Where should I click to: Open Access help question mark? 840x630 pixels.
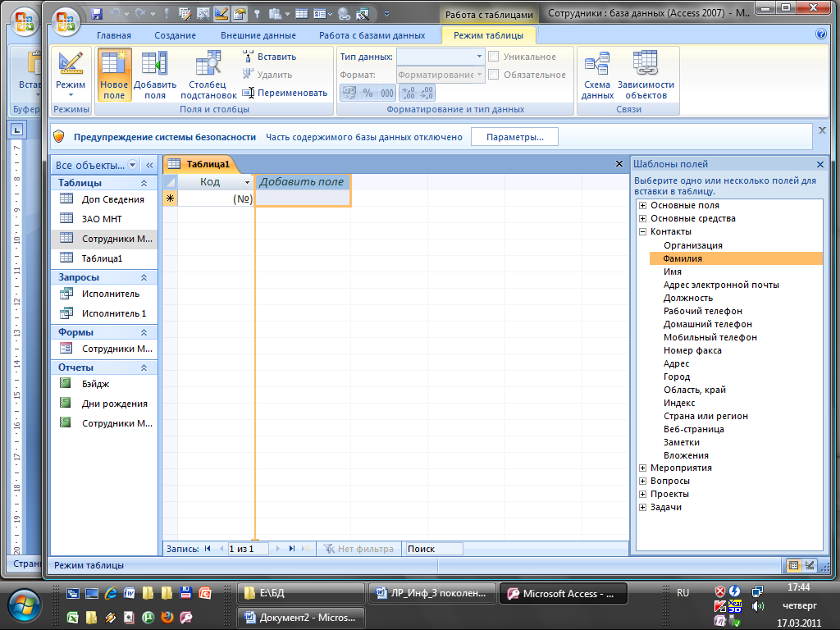pos(820,34)
